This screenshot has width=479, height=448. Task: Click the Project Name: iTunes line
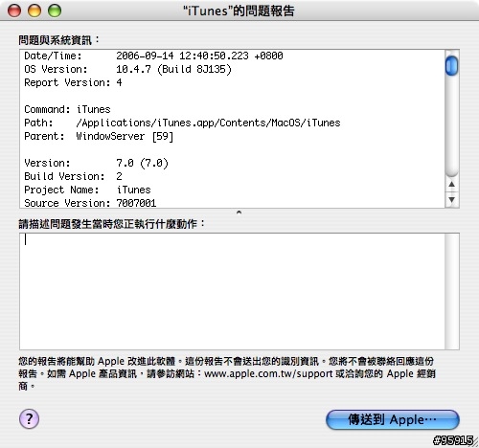(87, 190)
